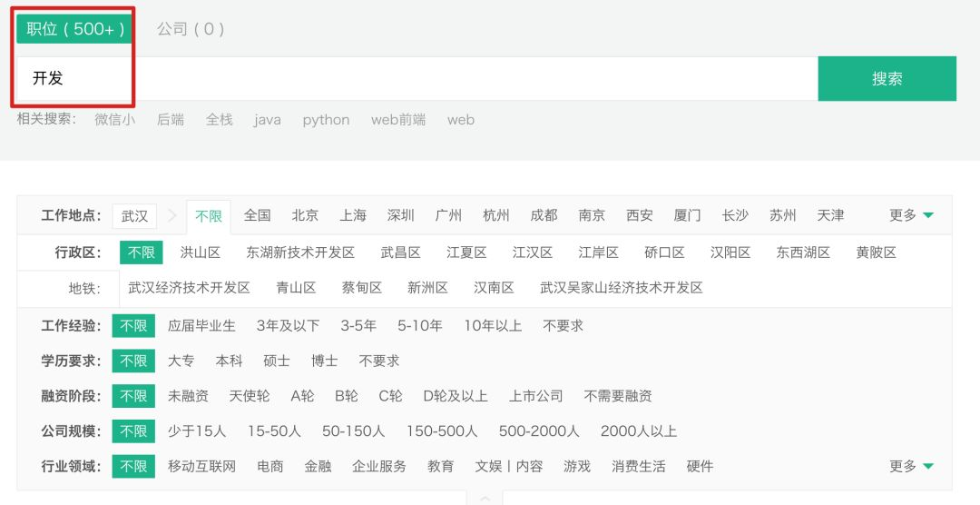
Task: Filter by district 武昌区
Action: click(x=401, y=252)
